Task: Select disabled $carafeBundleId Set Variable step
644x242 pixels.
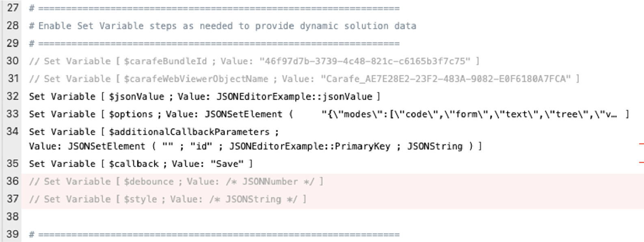Action: coord(254,61)
